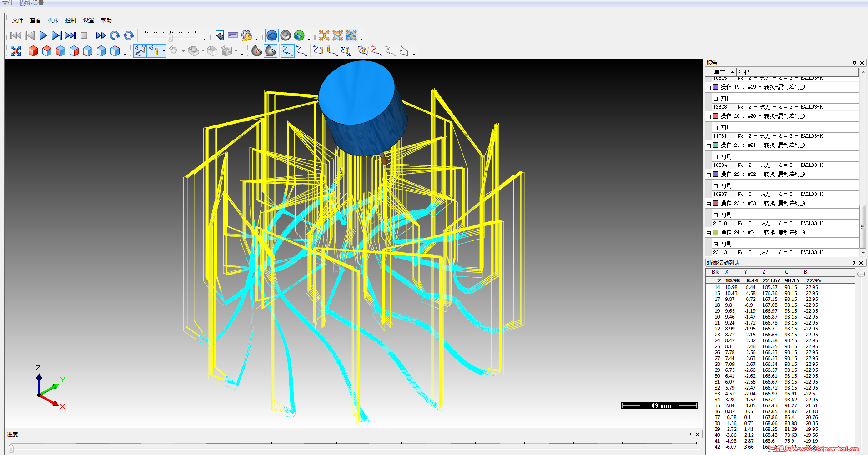Click the red swatch of 操作 20
Viewport: 868px width, 455px height.
pos(716,116)
